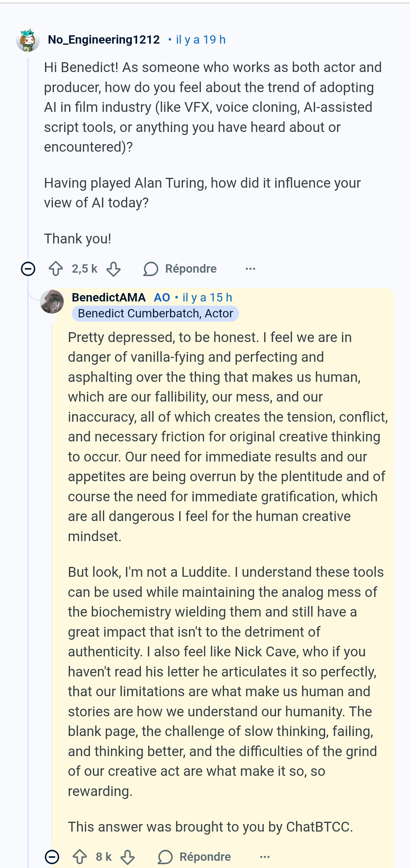Image resolution: width=410 pixels, height=868 pixels.
Task: Click the 'il y a 19 h' timestamp
Action: tap(201, 39)
